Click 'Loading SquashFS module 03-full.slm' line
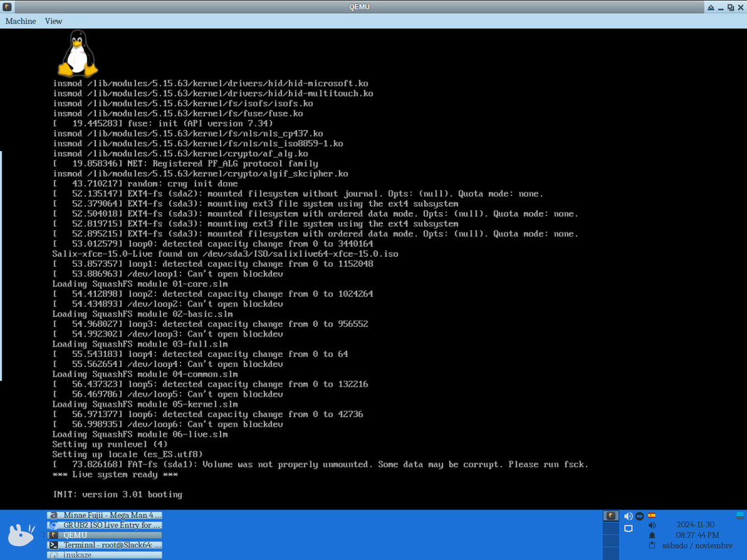This screenshot has width=747, height=560. 140,344
